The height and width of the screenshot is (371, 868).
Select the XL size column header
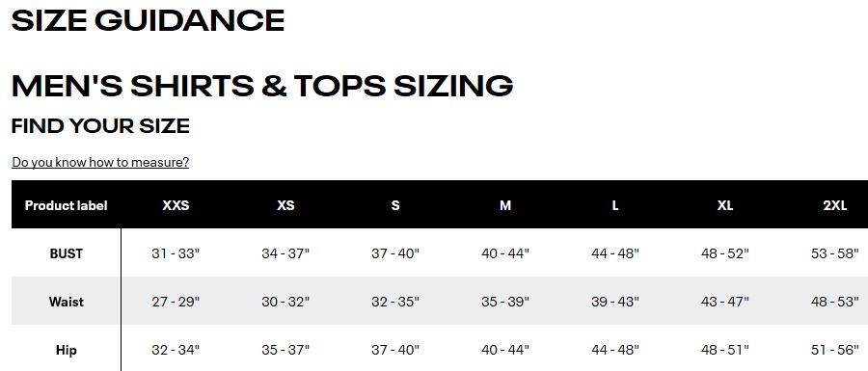point(725,205)
